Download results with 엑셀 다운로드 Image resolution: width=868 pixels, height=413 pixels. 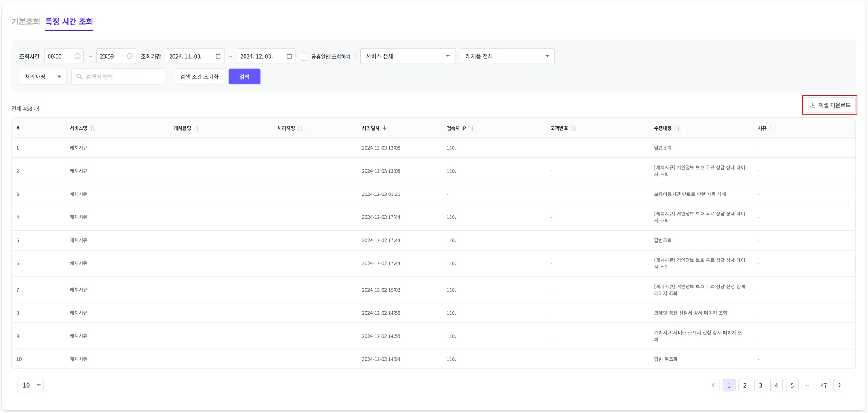(x=830, y=105)
